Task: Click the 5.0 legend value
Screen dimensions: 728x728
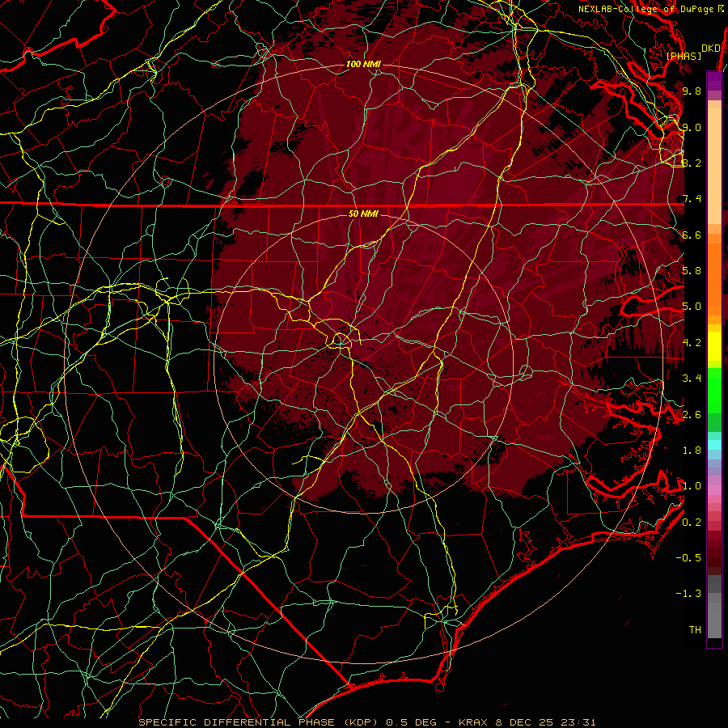Action: point(692,307)
